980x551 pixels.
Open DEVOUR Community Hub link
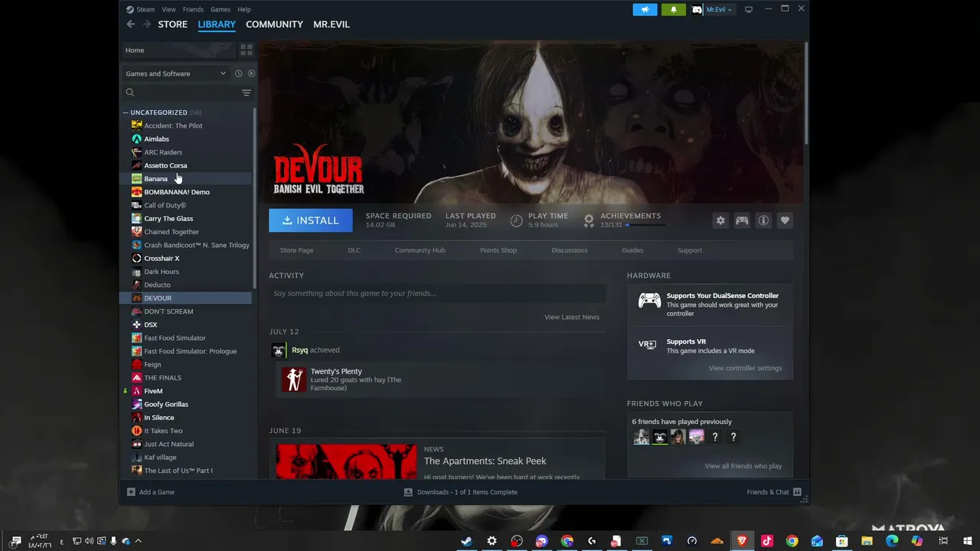point(420,250)
